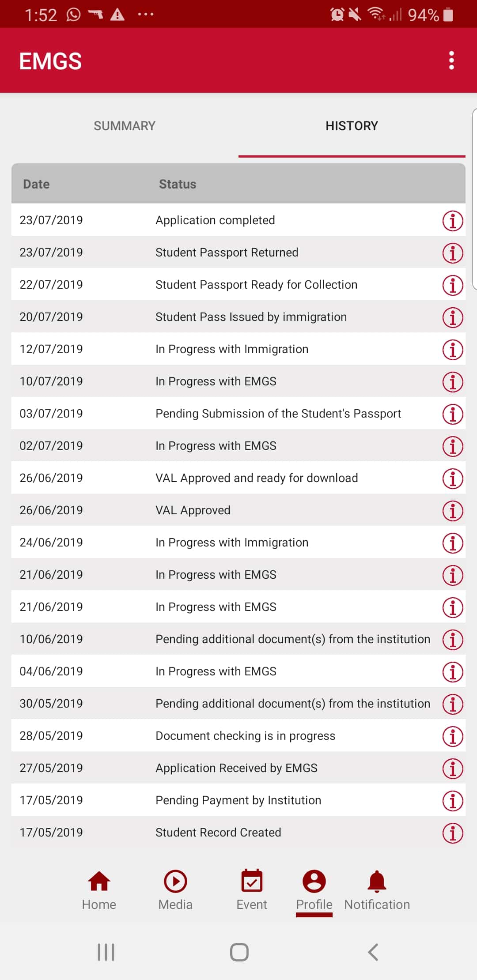
Task: Open info for Pending Submission of the Student's Passport
Action: [453, 414]
